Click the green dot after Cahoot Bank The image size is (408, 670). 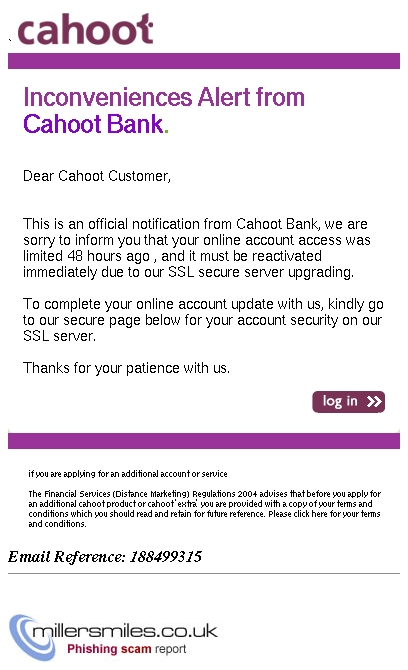(x=167, y=131)
